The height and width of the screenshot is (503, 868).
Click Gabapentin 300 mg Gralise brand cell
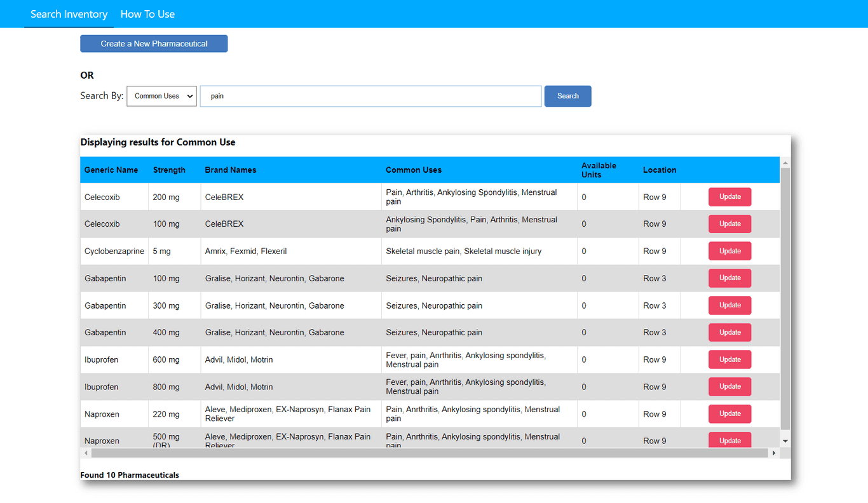(291, 305)
